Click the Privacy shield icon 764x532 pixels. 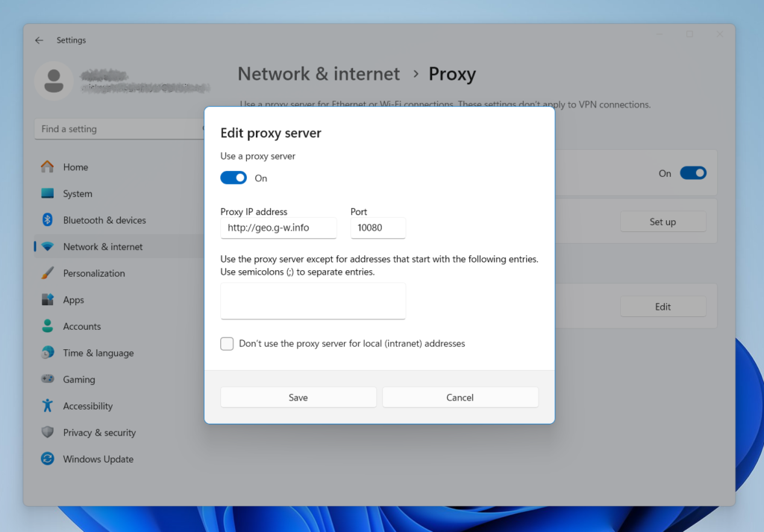point(47,432)
